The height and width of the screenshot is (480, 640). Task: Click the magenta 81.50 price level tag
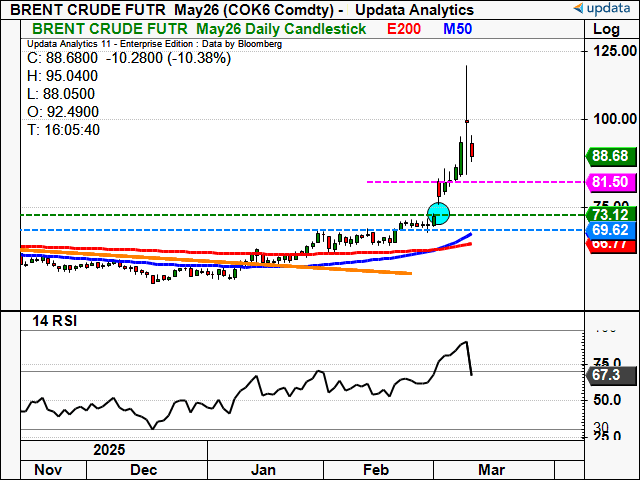tap(609, 182)
